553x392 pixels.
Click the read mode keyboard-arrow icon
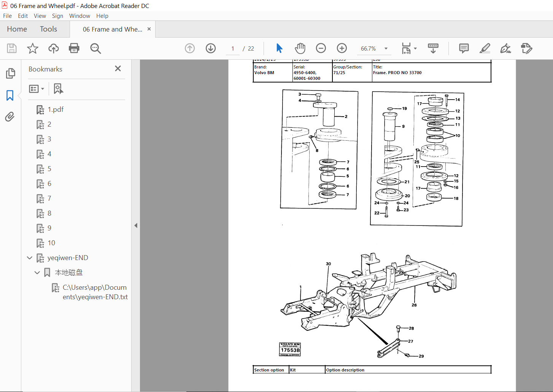coord(433,48)
